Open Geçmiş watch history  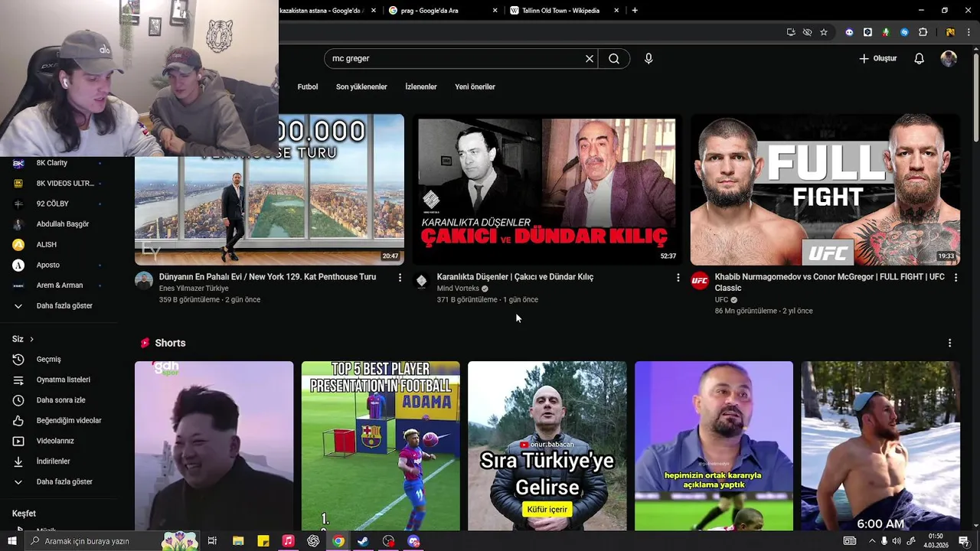tap(60, 360)
